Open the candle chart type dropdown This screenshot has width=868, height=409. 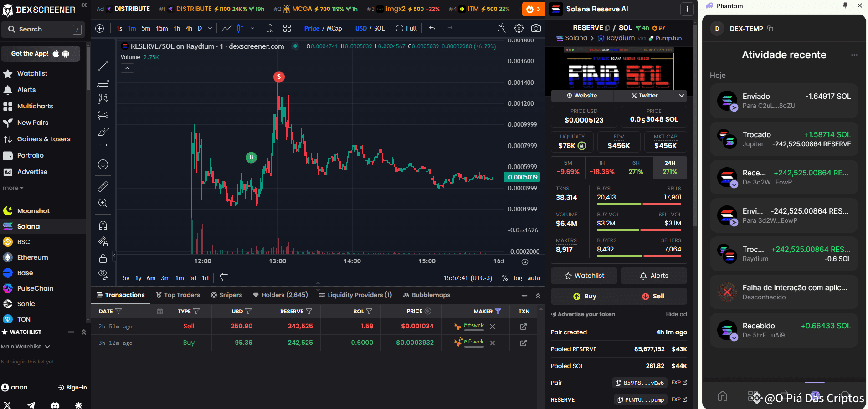[252, 28]
